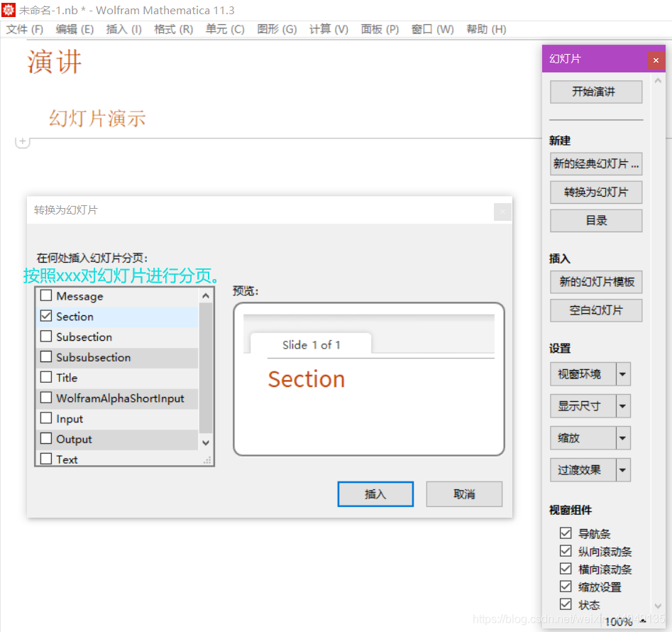This screenshot has height=632, width=672.
Task: Open the 100% zoom menu at bottom
Action: click(x=624, y=622)
